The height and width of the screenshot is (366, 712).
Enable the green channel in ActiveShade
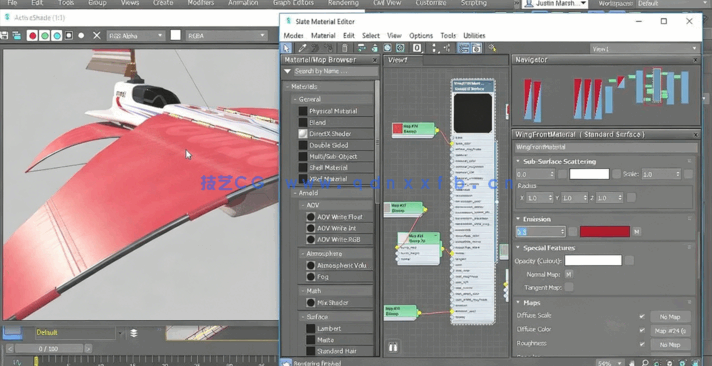click(44, 35)
